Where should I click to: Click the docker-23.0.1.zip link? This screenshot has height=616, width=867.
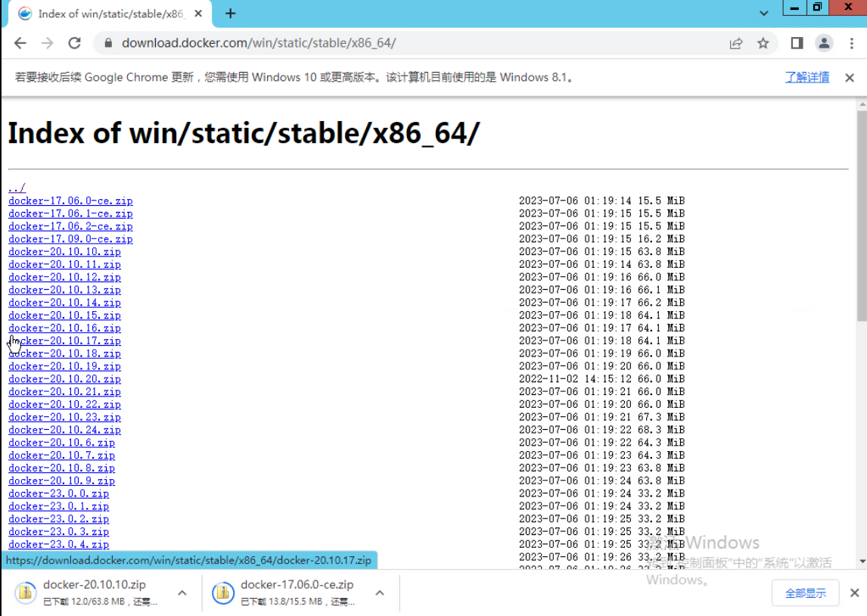click(58, 506)
